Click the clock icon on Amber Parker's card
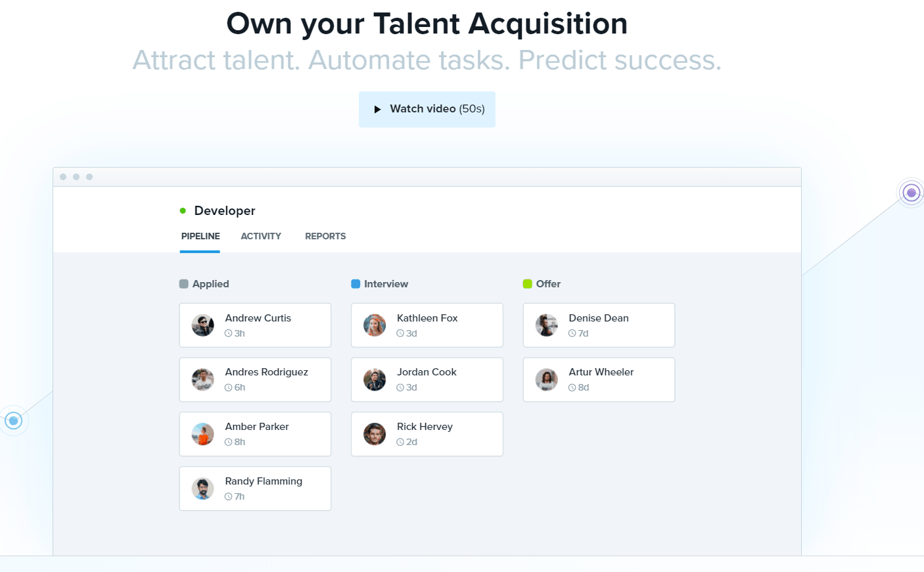 [229, 442]
